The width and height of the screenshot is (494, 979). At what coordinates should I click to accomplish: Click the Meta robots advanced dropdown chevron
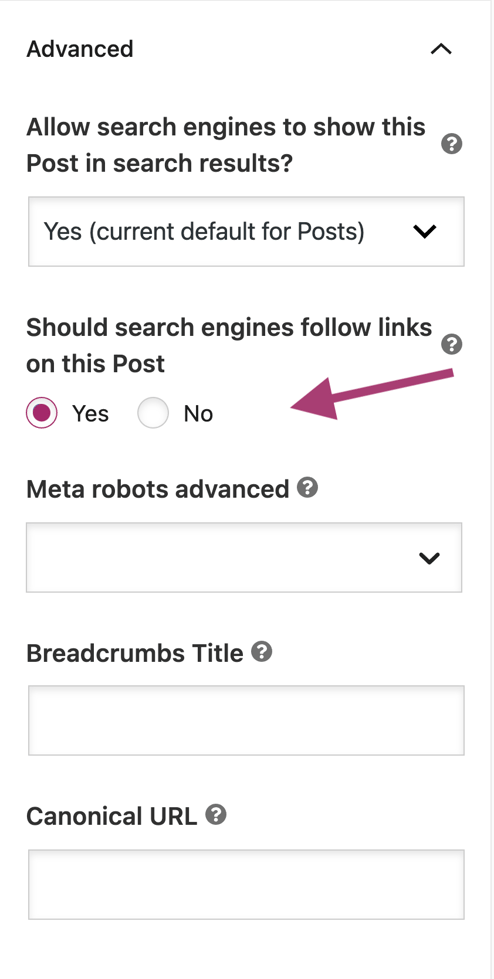point(429,558)
